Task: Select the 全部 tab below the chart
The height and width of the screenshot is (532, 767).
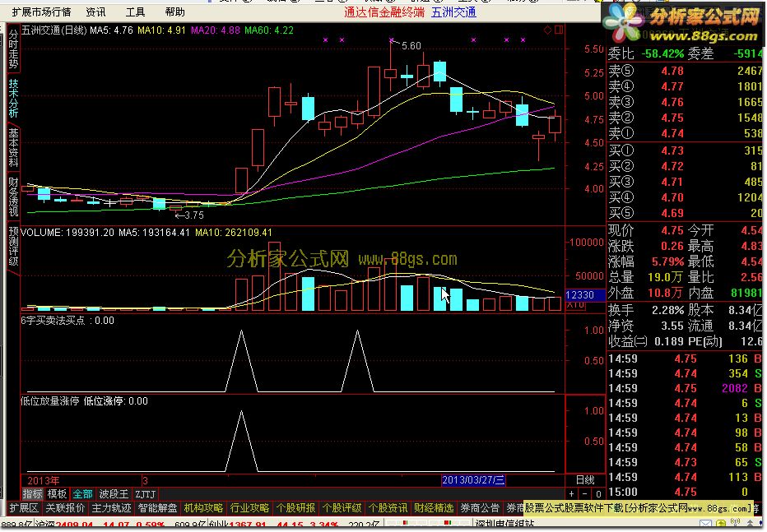Action: click(x=82, y=494)
